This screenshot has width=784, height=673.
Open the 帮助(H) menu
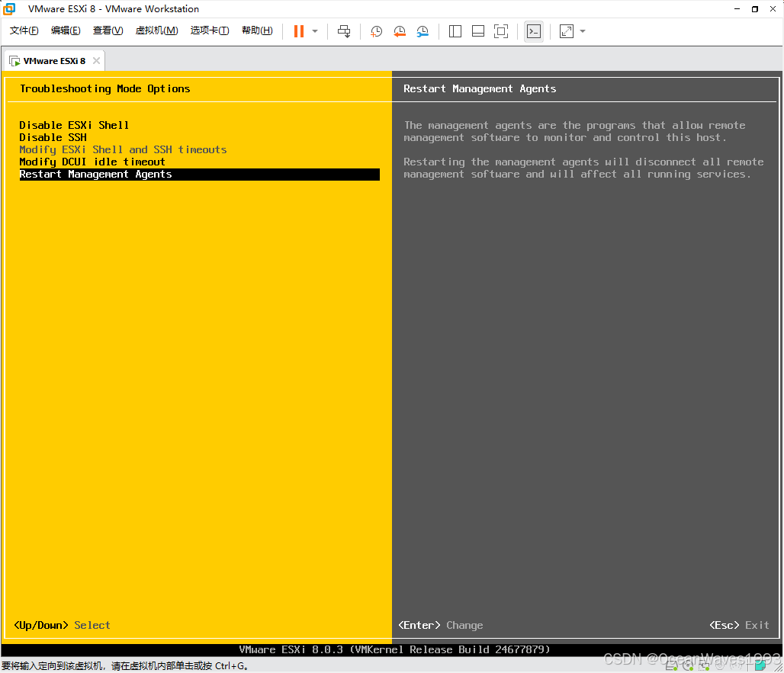tap(257, 30)
